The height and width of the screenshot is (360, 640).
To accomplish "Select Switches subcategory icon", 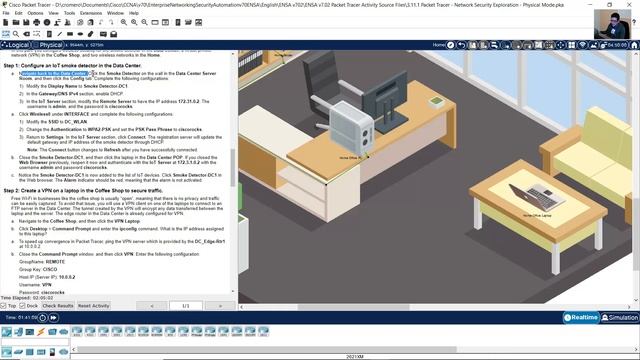I will 18,352.
